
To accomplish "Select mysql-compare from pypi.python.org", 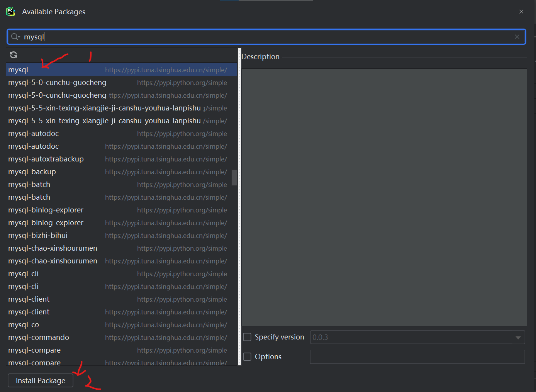I will pos(122,350).
